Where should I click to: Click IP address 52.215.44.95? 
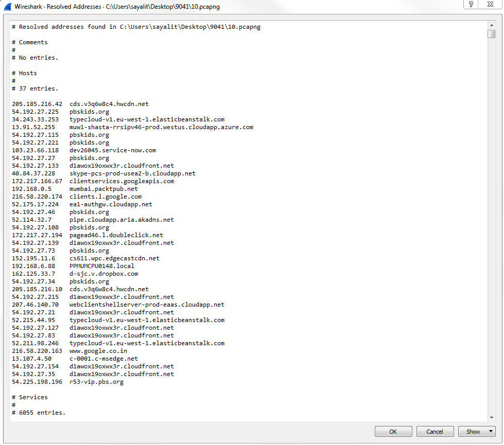[33, 320]
